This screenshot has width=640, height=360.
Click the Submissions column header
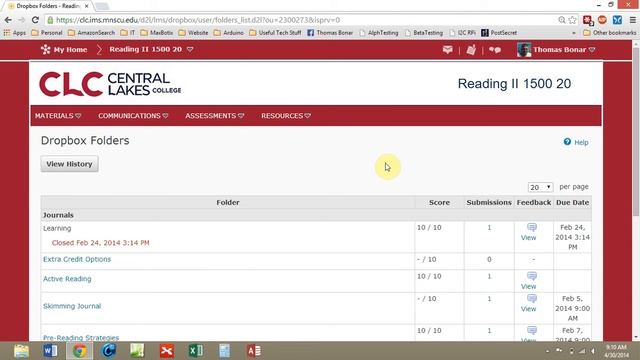tap(489, 202)
